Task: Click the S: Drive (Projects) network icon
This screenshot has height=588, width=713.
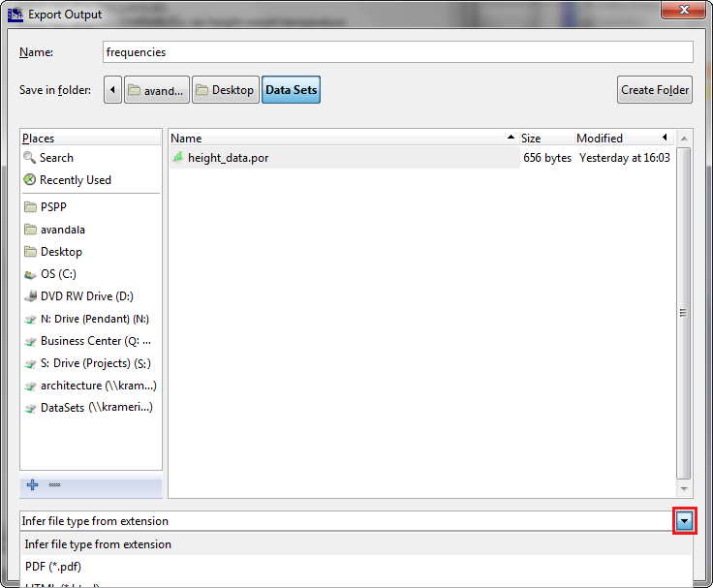Action: [x=30, y=364]
